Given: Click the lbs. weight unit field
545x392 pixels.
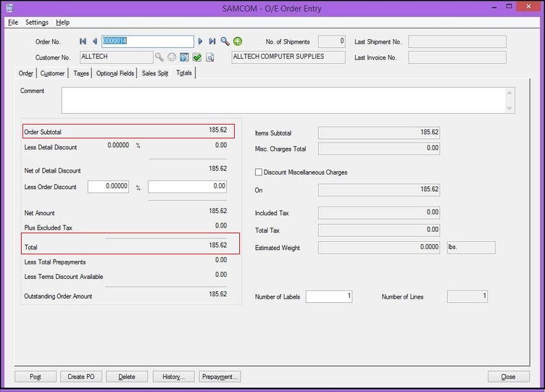Looking at the screenshot, I should [x=471, y=247].
